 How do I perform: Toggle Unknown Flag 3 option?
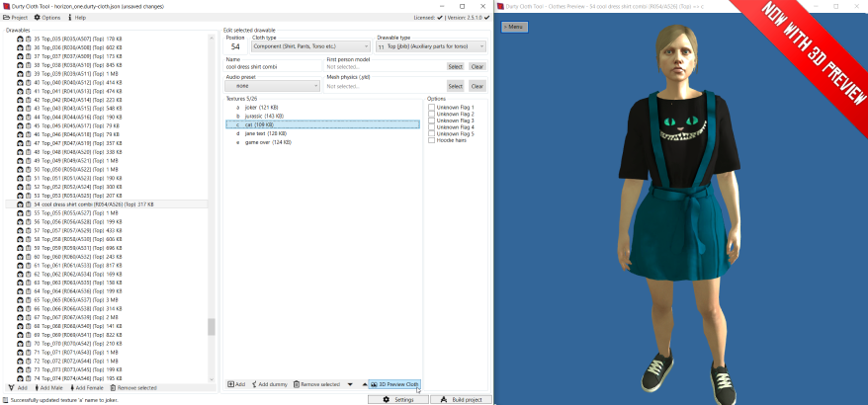[431, 121]
